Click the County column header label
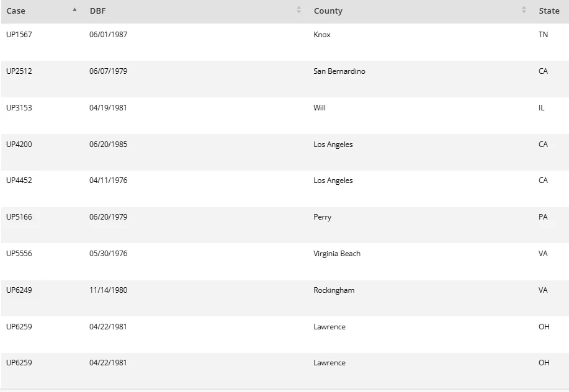Viewport: 569px width, 392px height. click(x=328, y=11)
